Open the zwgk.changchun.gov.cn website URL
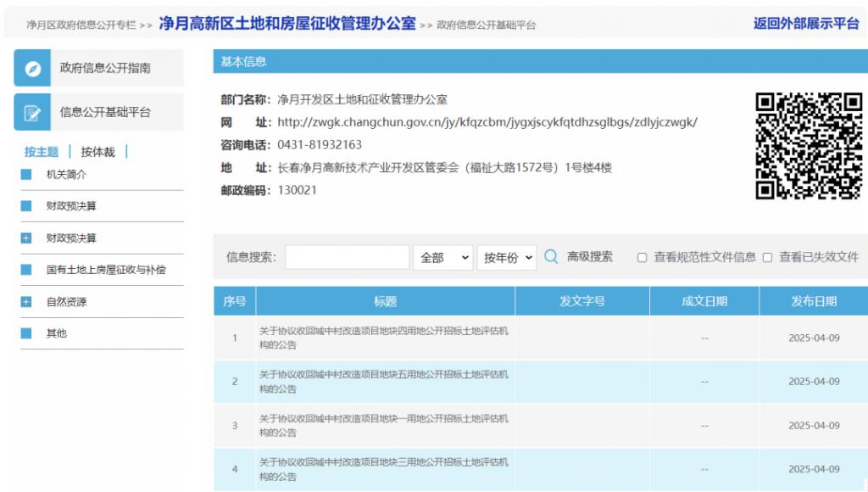This screenshot has height=492, width=868. 487,122
